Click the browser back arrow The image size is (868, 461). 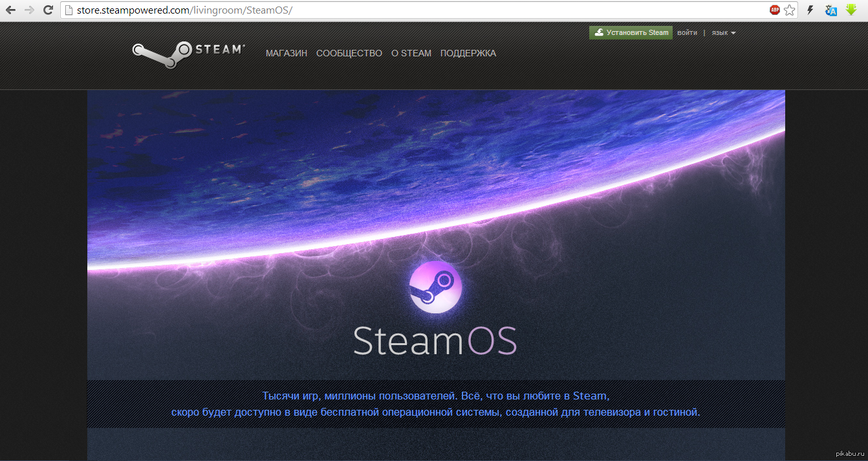coord(10,10)
